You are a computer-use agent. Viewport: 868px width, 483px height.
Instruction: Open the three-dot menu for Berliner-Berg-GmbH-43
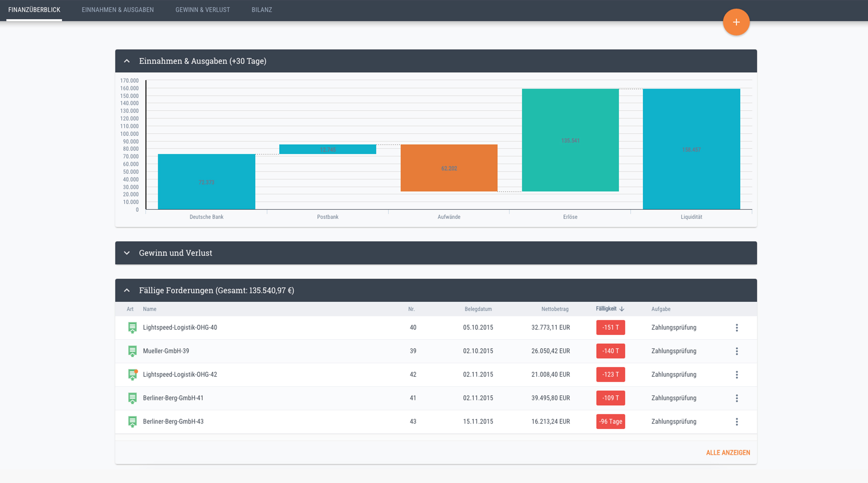point(736,422)
